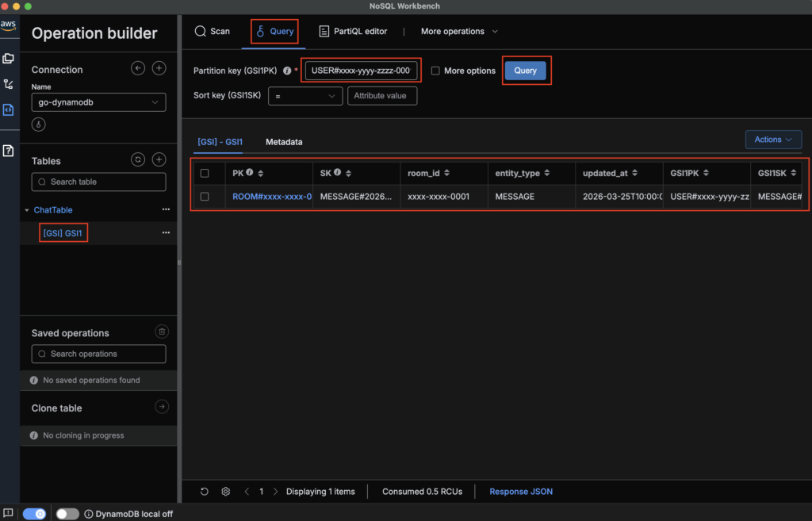Click the blue Query button
The height and width of the screenshot is (521, 812).
525,71
